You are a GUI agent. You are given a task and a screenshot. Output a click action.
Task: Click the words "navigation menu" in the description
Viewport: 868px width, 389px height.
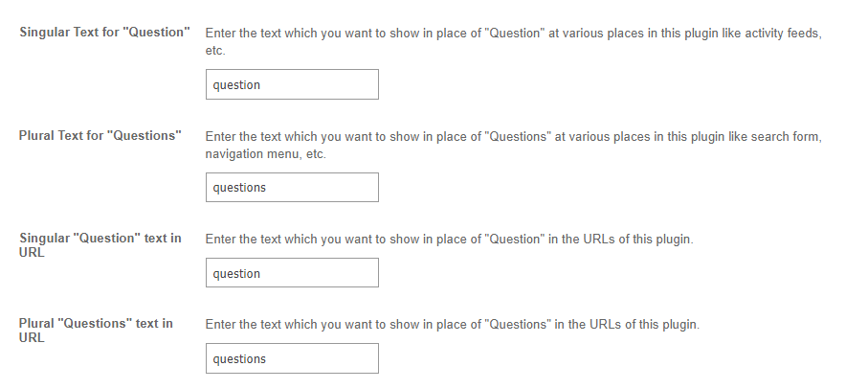click(x=252, y=154)
